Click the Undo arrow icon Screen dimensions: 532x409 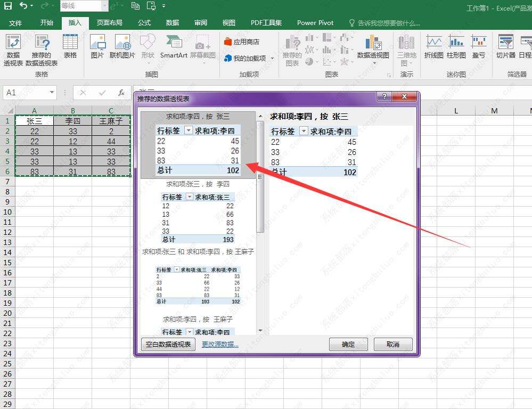point(23,5)
